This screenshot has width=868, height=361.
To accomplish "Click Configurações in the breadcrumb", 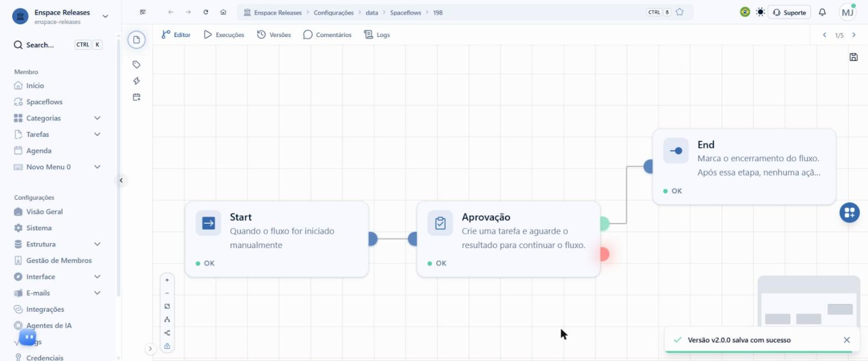I will [333, 12].
